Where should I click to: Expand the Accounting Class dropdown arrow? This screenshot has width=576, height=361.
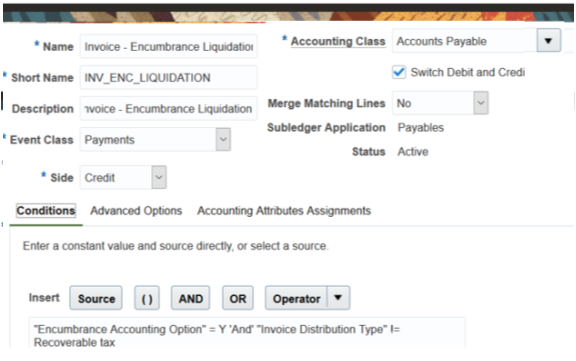[548, 41]
